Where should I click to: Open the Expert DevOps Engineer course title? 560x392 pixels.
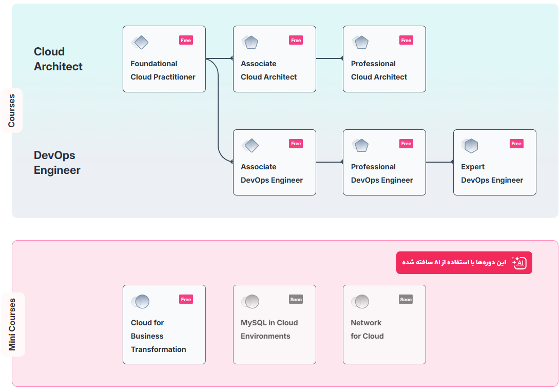click(492, 173)
